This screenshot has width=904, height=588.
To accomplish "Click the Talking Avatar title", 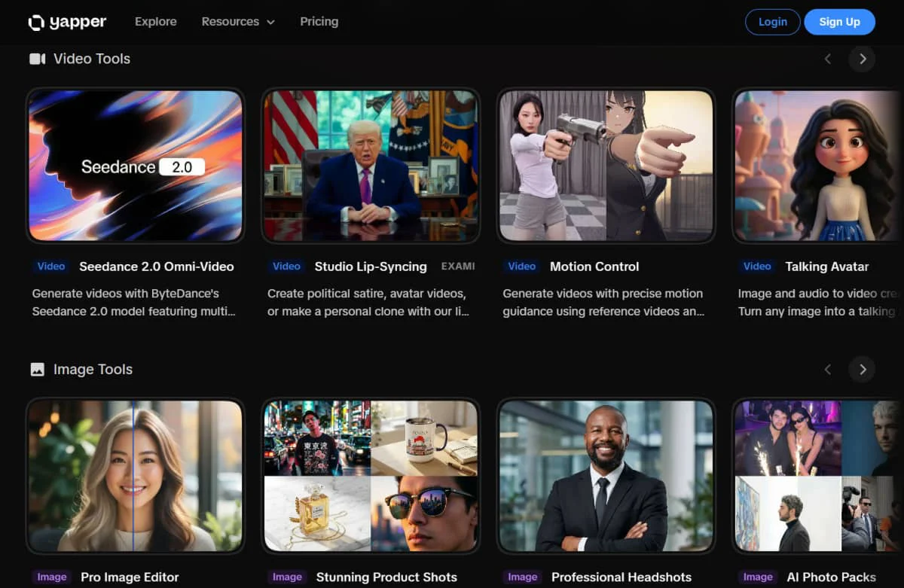I will point(827,267).
